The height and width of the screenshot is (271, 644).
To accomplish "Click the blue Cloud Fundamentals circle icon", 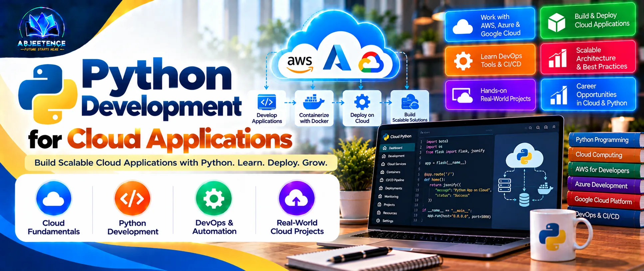I will pos(54,198).
